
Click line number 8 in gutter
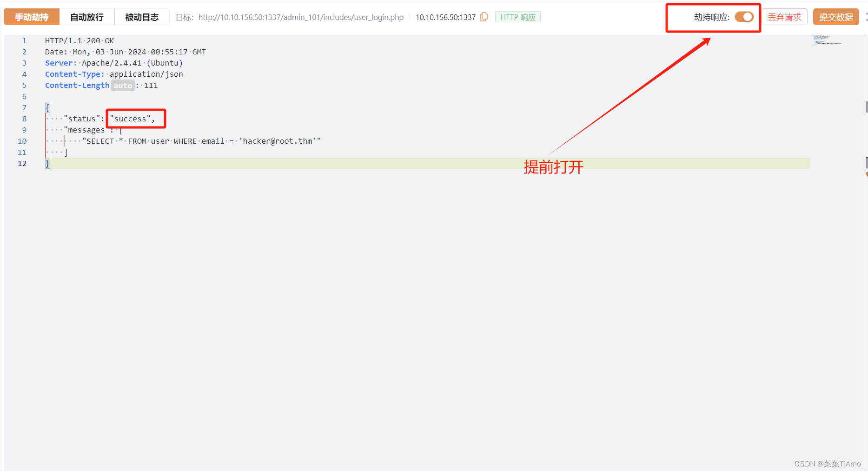tap(24, 119)
